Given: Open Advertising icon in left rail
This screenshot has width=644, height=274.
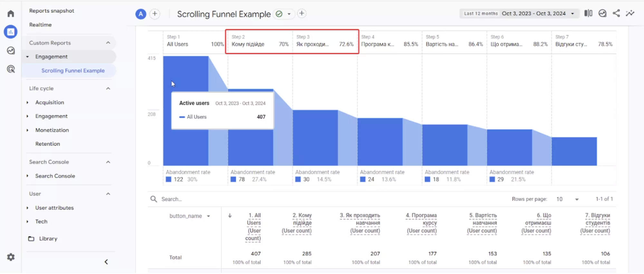Looking at the screenshot, I should coord(11,69).
